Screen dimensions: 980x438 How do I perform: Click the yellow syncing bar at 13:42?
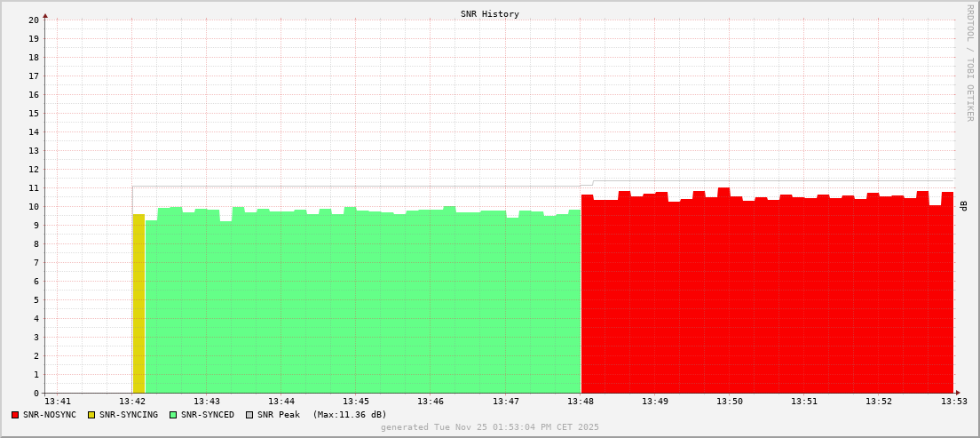138,303
